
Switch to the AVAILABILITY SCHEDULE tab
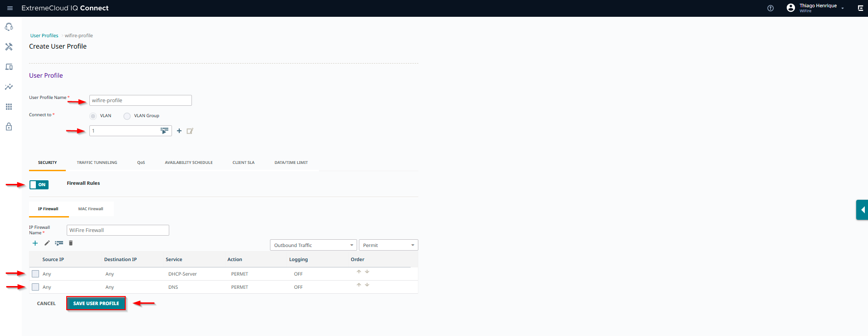click(x=189, y=163)
